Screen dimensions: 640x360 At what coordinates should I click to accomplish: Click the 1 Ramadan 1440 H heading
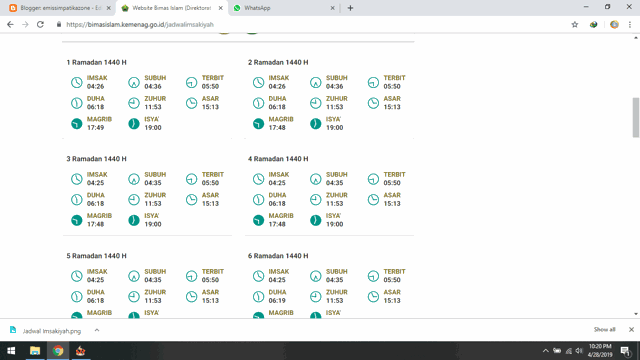pyautogui.click(x=96, y=62)
